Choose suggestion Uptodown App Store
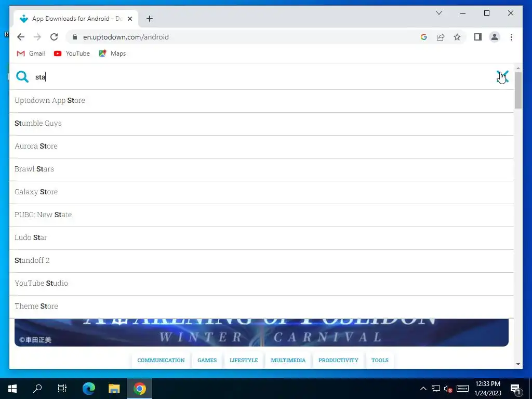532x399 pixels. coord(261,100)
